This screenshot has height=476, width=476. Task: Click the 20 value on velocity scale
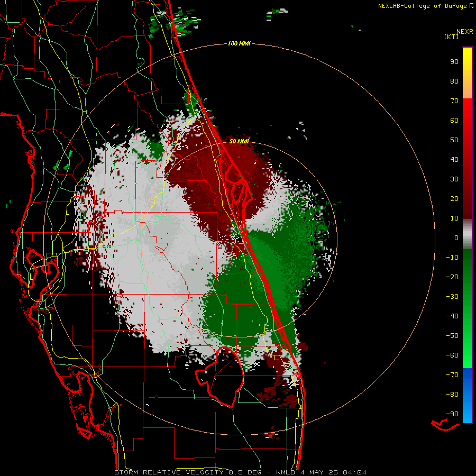[x=454, y=199]
